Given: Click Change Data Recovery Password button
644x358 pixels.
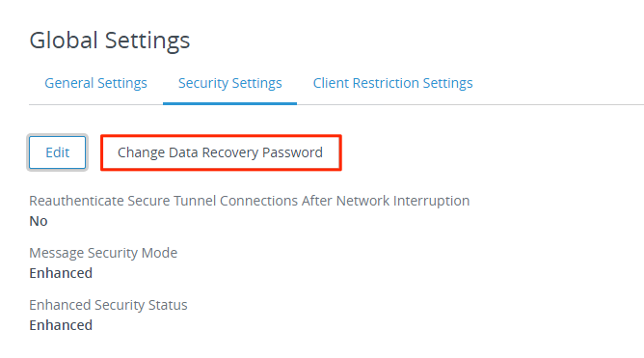Looking at the screenshot, I should tap(221, 152).
